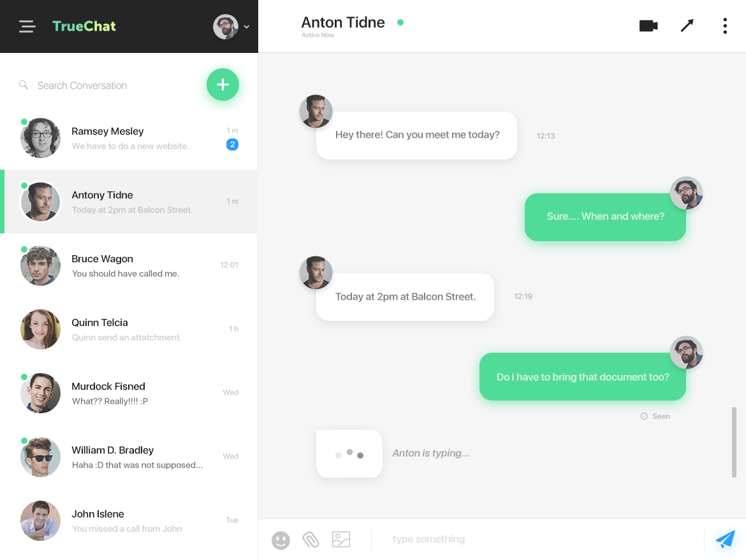Send message with paper plane icon

pos(725,539)
